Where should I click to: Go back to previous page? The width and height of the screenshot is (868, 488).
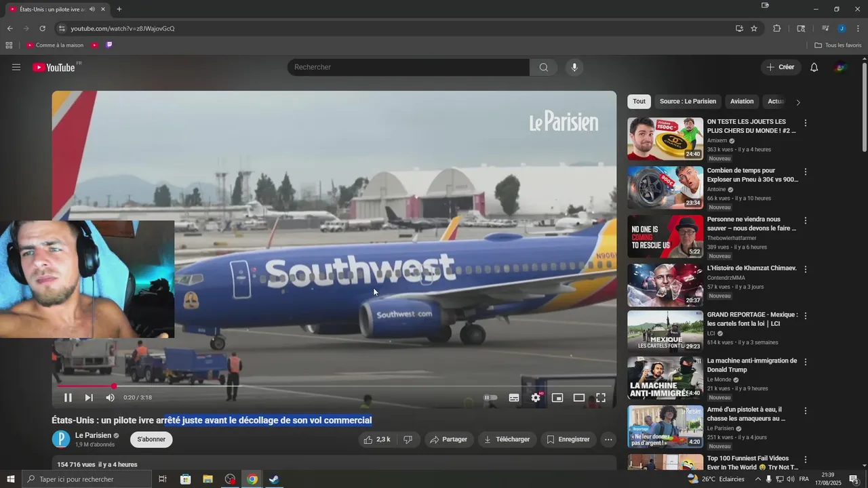pos(9,28)
